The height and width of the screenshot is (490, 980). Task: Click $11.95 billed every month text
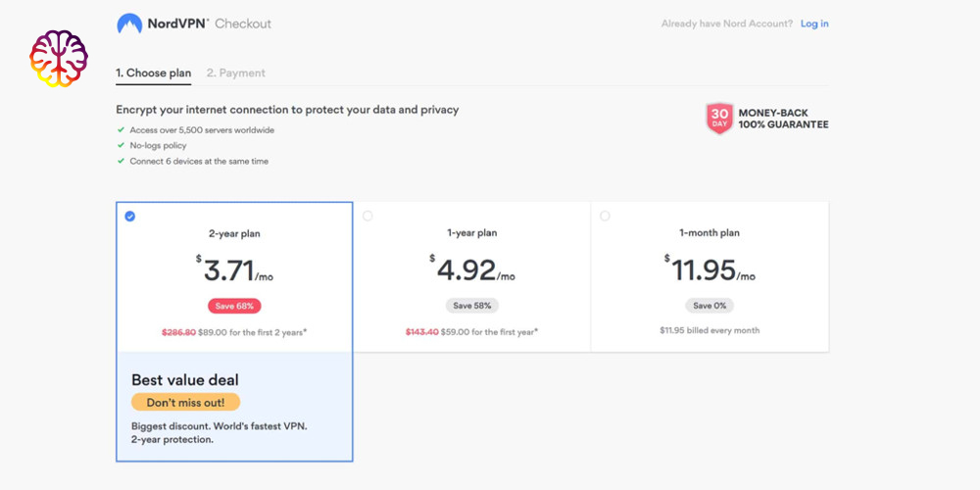coord(710,330)
